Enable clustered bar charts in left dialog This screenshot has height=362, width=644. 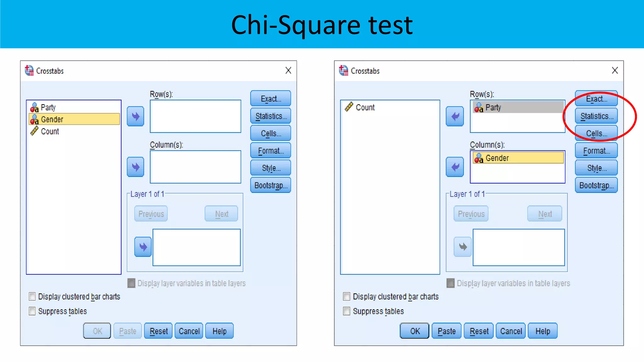[32, 296]
